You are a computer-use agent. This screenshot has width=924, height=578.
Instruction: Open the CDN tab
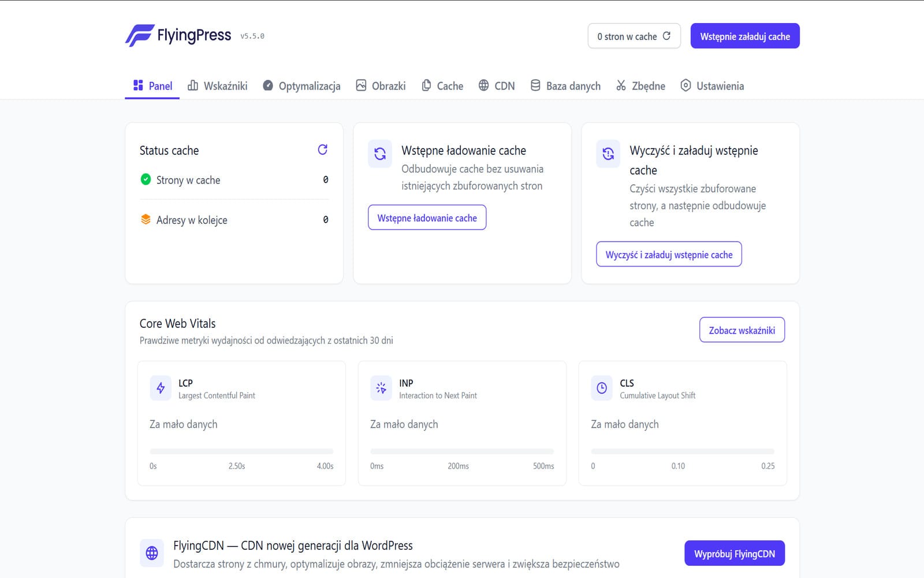tap(497, 86)
